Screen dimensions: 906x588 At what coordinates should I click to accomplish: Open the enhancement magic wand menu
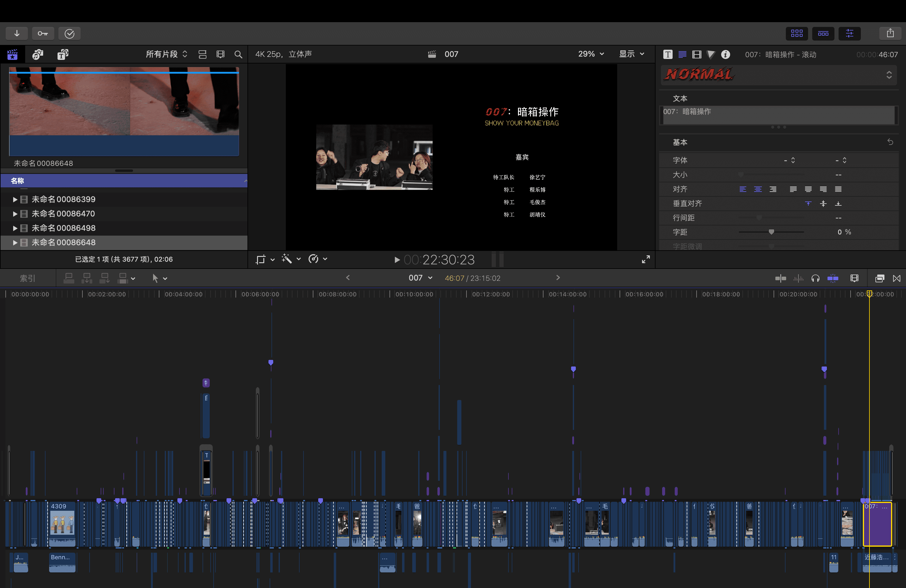pyautogui.click(x=291, y=259)
